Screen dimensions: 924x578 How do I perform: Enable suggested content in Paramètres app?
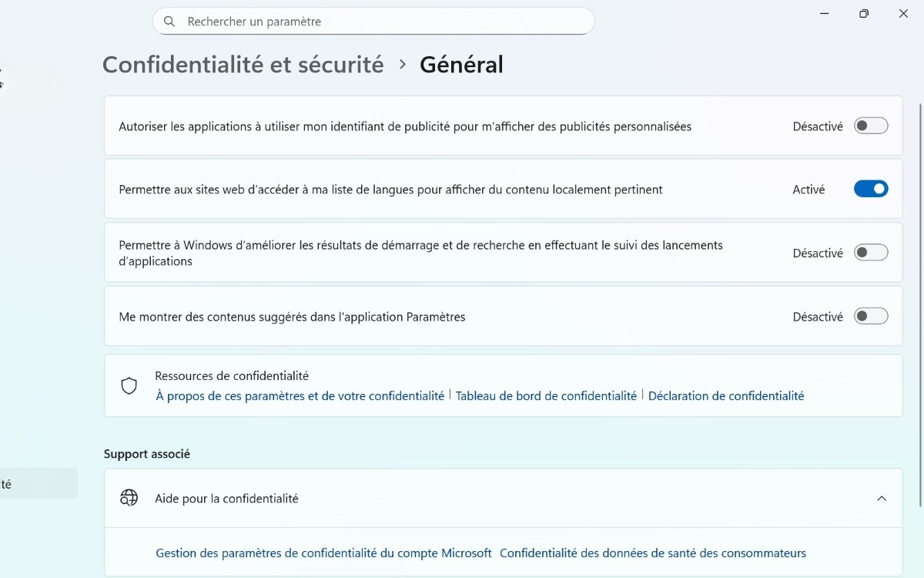(x=871, y=316)
